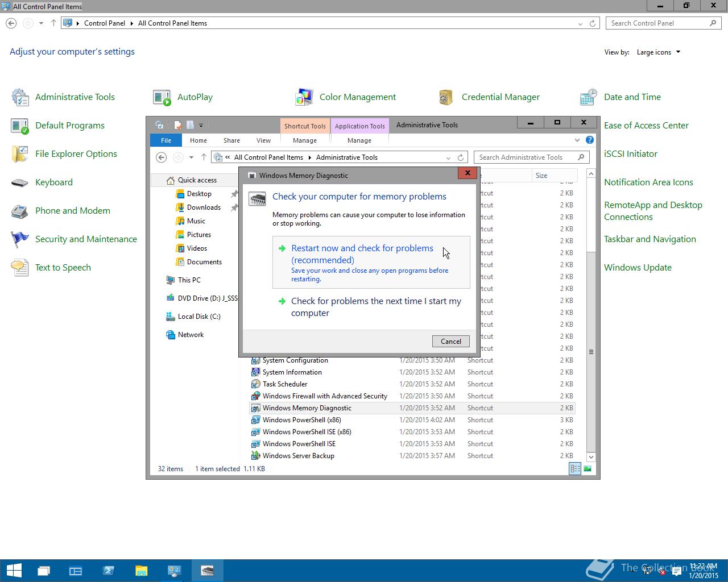
Task: Click the Task Scheduler shortcut icon
Action: [256, 384]
